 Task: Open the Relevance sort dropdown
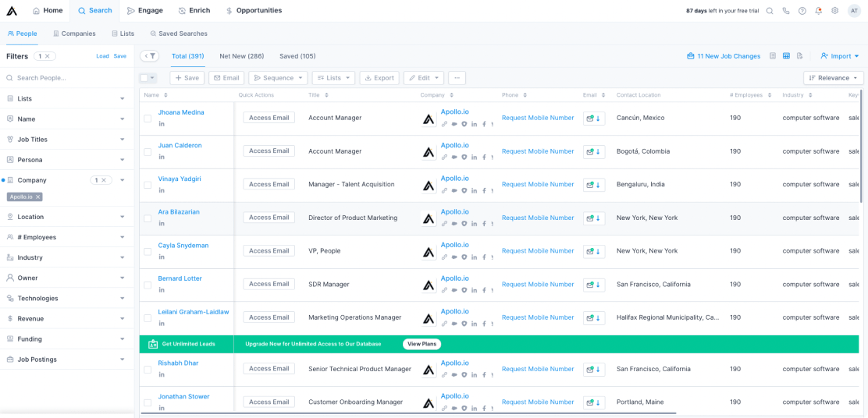pyautogui.click(x=833, y=78)
